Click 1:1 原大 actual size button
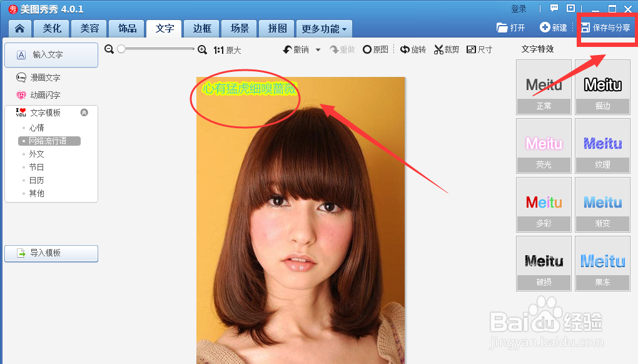This screenshot has height=364, width=638. [x=228, y=50]
